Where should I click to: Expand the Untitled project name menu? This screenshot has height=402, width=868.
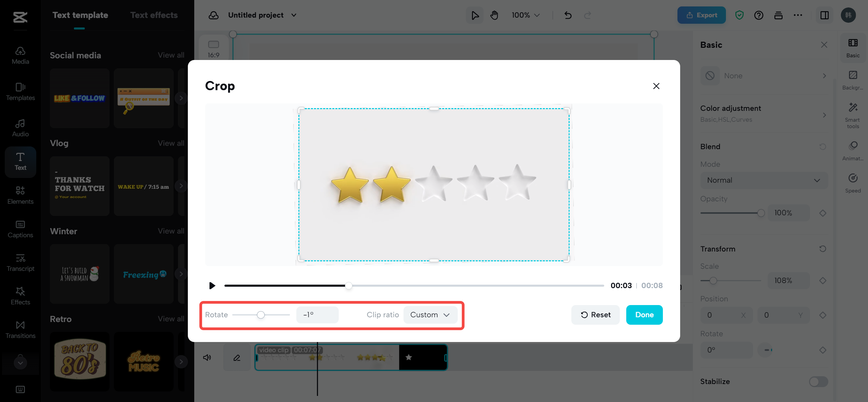click(294, 15)
